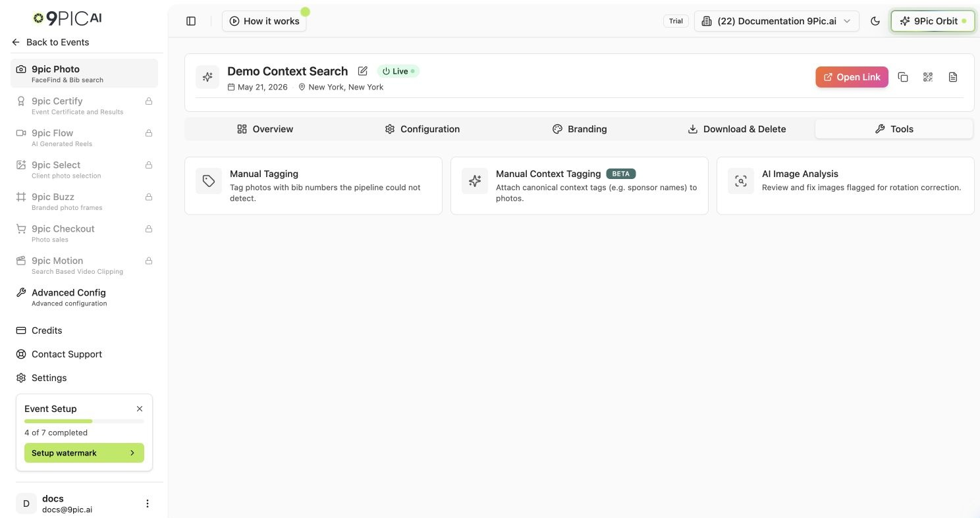Screen dimensions: 980x518
Task: Open the docs account options menu
Action: click(x=148, y=504)
